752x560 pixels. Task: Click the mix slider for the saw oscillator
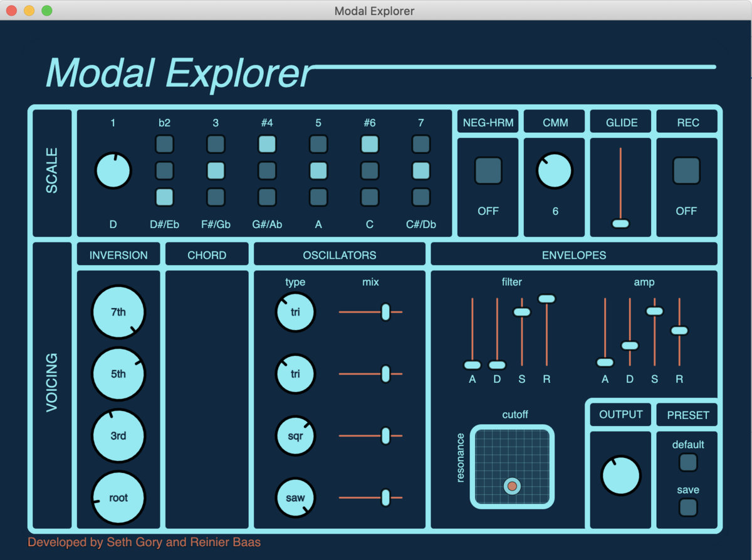385,498
